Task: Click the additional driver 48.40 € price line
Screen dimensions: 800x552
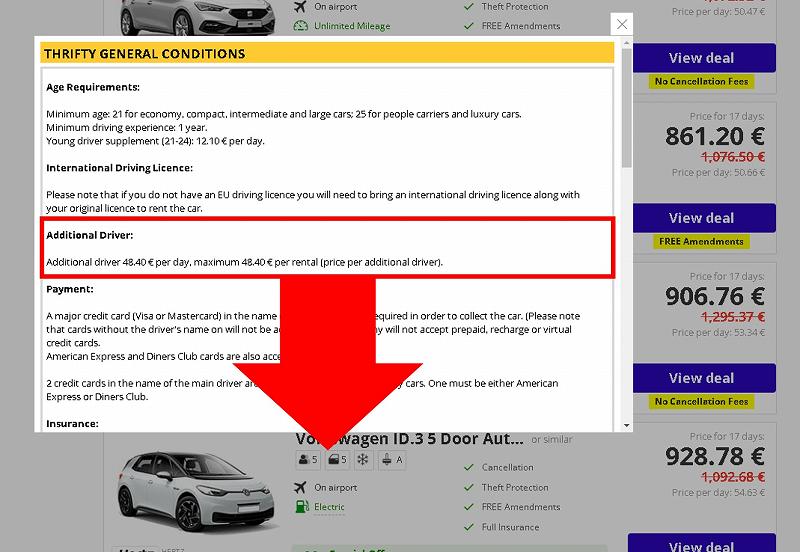Action: pos(244,262)
